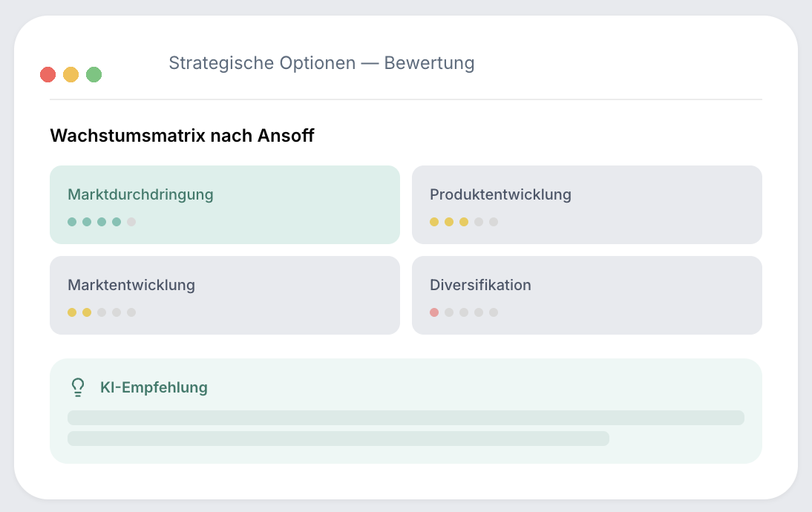This screenshot has width=812, height=512.
Task: Click the first placeholder line in KI-Empfehlung
Action: pyautogui.click(x=406, y=418)
